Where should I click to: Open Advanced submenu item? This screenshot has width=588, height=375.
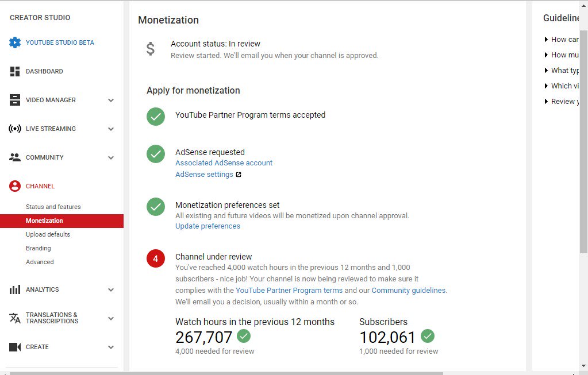click(x=40, y=262)
